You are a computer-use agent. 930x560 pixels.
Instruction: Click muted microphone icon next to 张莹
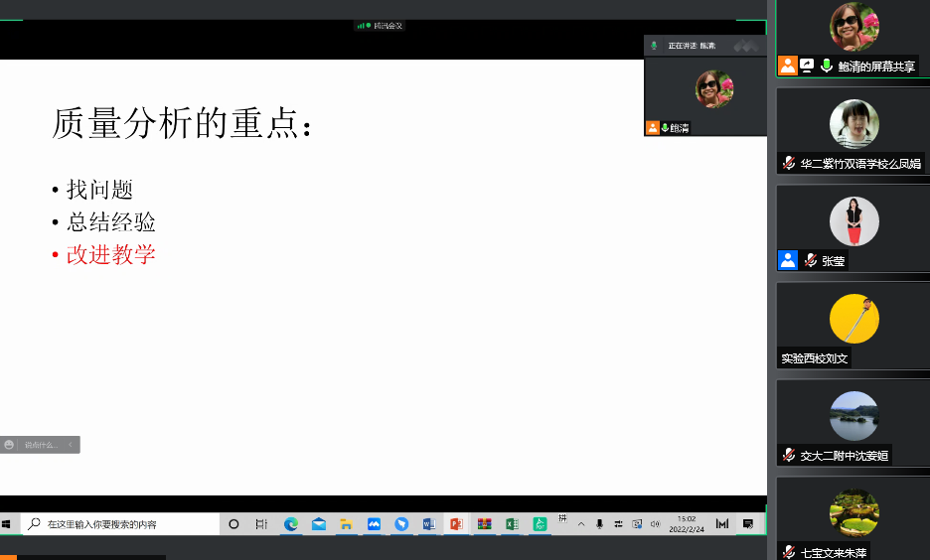(811, 260)
